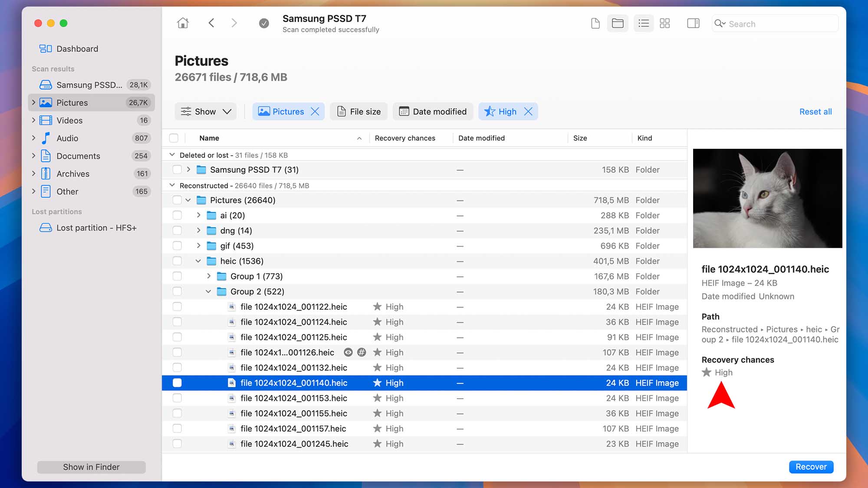Switch to list view icon

click(x=643, y=23)
